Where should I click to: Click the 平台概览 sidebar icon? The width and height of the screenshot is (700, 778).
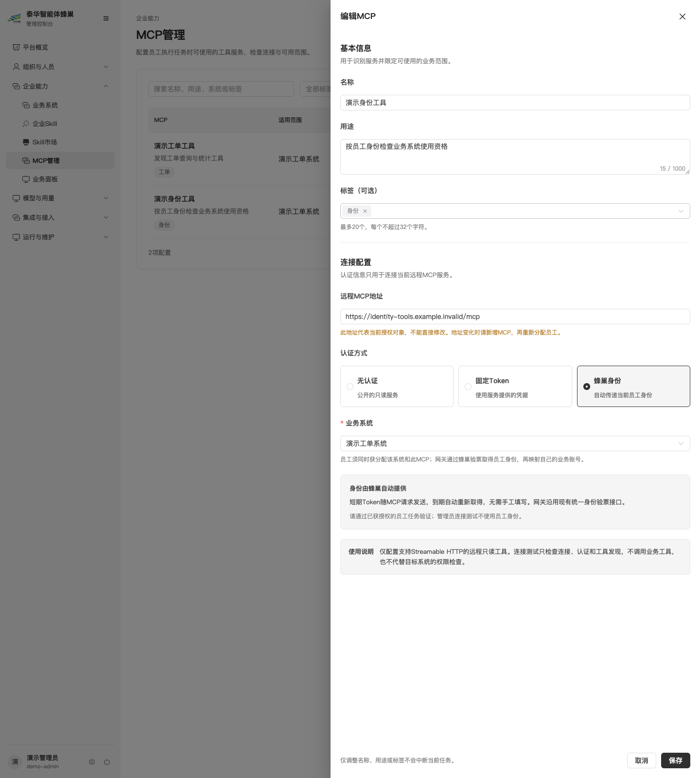click(x=16, y=47)
